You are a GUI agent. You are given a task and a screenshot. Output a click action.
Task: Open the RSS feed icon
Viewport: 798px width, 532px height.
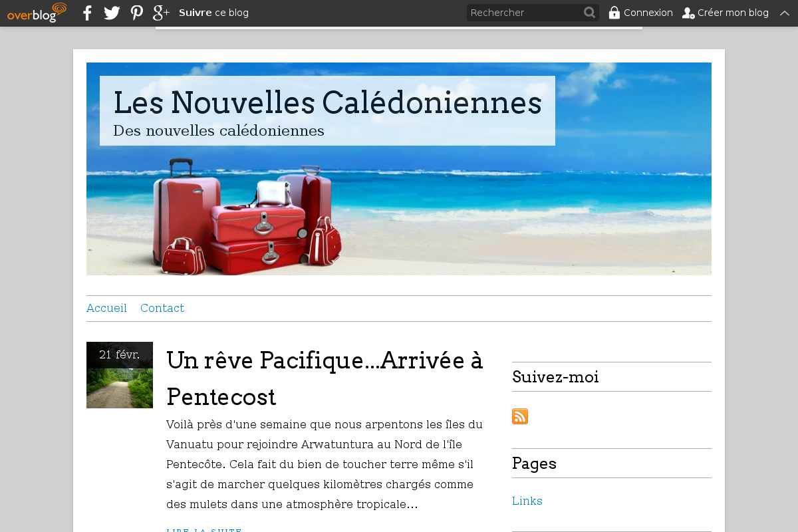click(520, 416)
